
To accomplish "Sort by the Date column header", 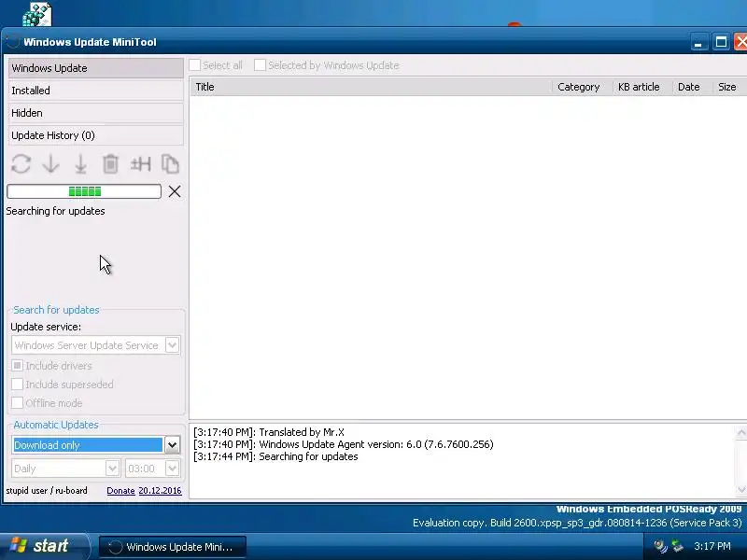I will click(692, 87).
